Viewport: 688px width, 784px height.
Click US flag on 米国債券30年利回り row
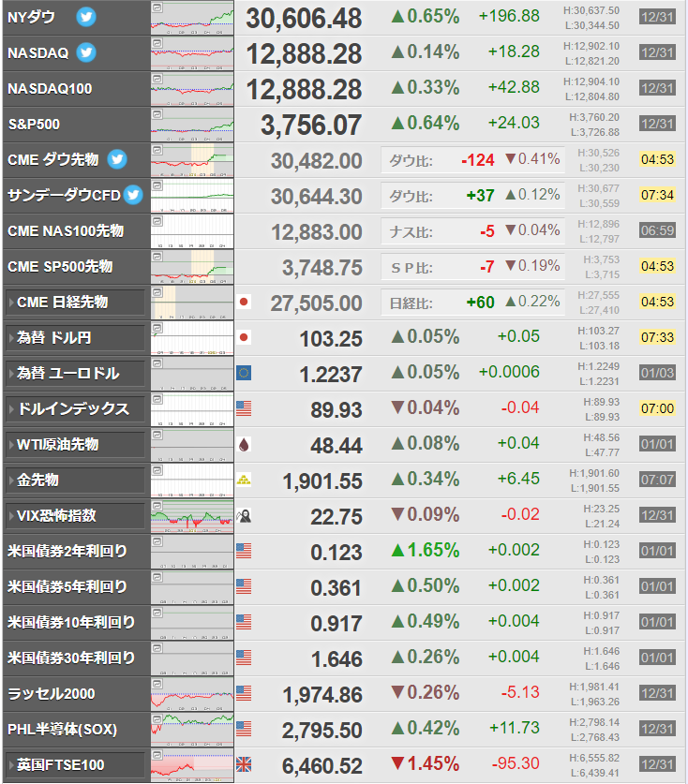(244, 658)
